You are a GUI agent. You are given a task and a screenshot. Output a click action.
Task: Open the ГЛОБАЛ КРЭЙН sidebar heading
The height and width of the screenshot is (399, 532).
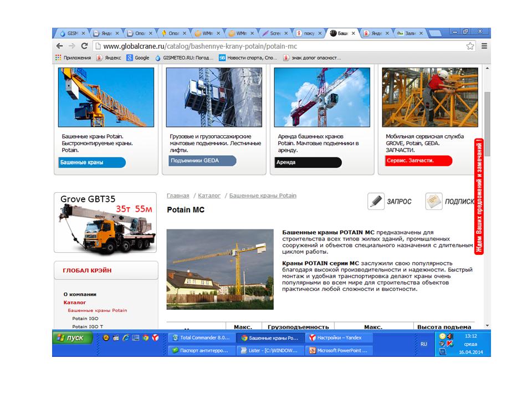point(106,270)
